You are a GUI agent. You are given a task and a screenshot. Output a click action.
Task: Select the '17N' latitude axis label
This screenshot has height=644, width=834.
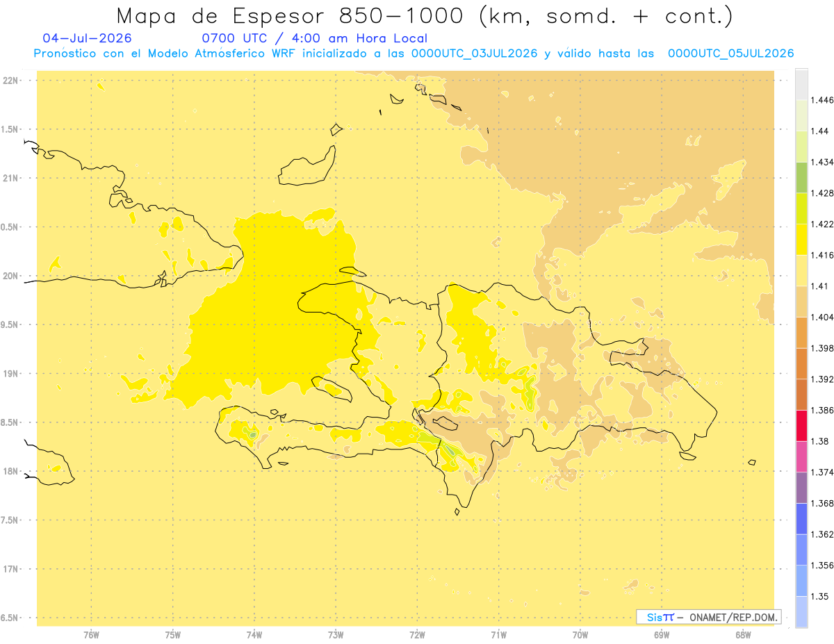(x=10, y=569)
